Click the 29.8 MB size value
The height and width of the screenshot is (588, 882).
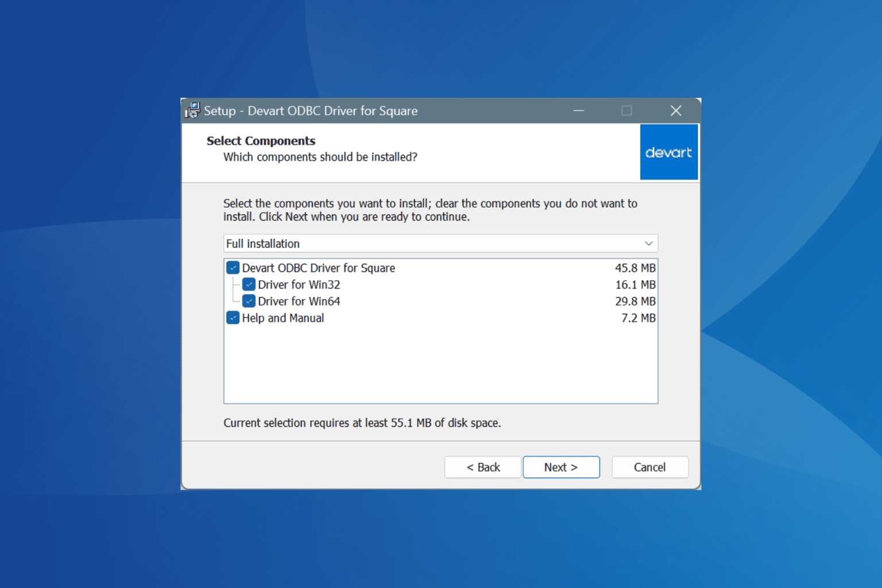click(635, 301)
